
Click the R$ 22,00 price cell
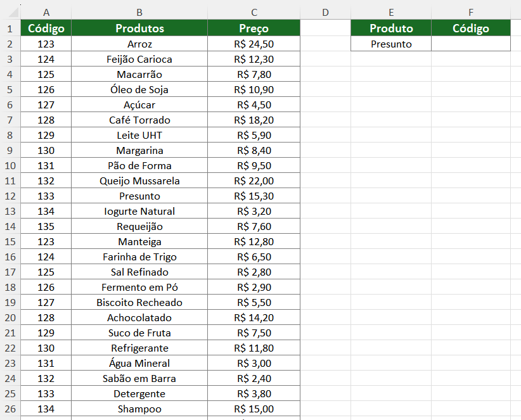pyautogui.click(x=254, y=181)
